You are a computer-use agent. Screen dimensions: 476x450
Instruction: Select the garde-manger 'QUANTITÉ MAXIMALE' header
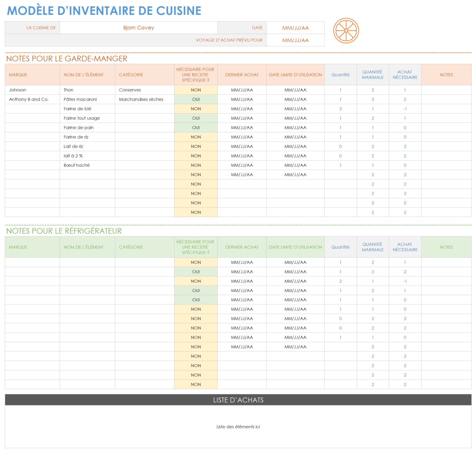[373, 75]
